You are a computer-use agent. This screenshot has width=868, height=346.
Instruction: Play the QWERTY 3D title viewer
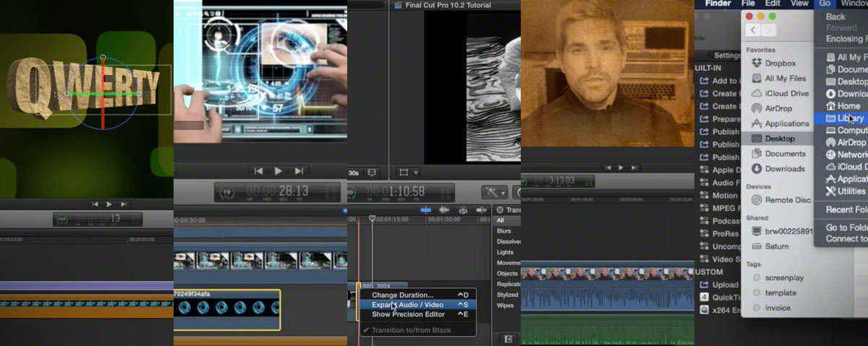[109, 204]
